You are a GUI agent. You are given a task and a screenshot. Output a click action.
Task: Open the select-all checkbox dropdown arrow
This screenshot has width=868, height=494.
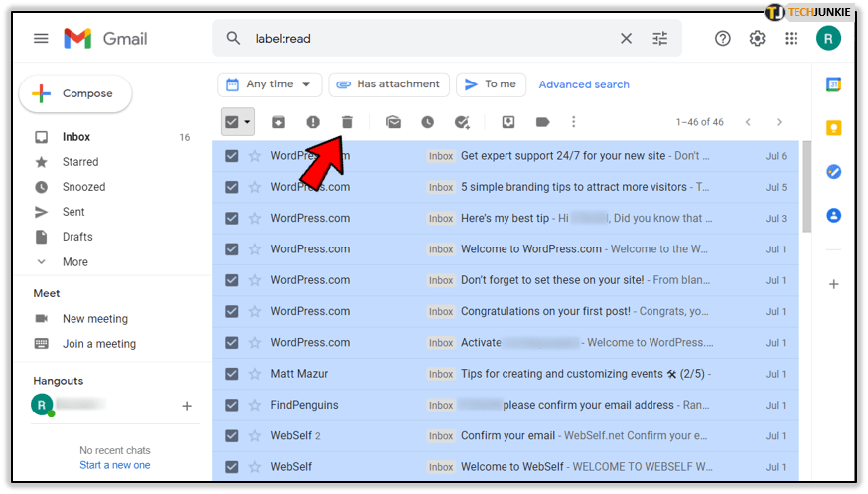coord(247,122)
